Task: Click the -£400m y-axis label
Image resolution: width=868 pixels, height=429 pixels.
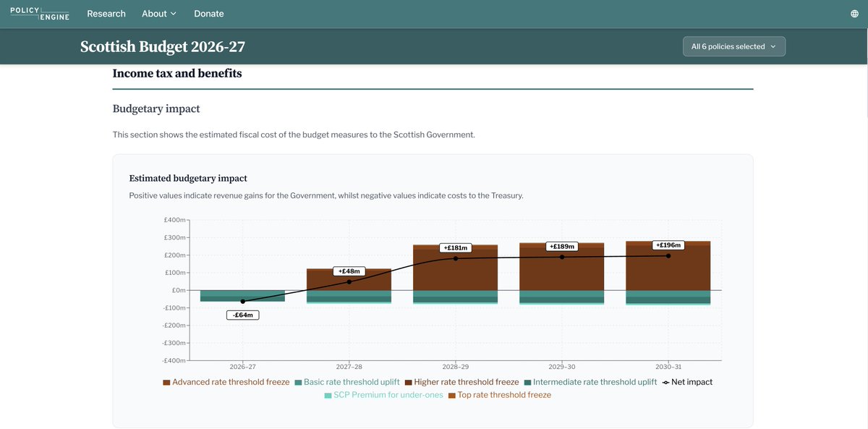Action: click(174, 360)
